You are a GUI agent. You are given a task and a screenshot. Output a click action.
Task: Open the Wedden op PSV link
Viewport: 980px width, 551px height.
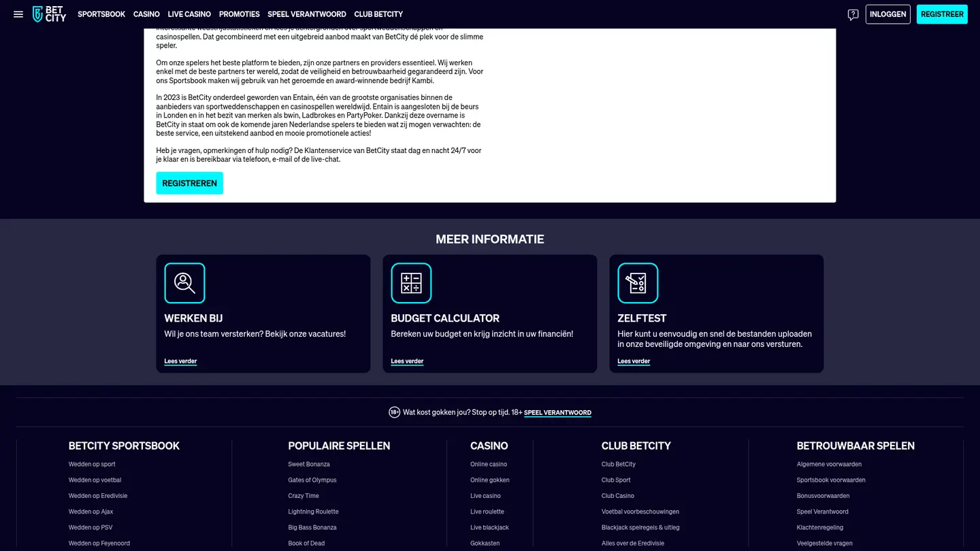pyautogui.click(x=91, y=527)
